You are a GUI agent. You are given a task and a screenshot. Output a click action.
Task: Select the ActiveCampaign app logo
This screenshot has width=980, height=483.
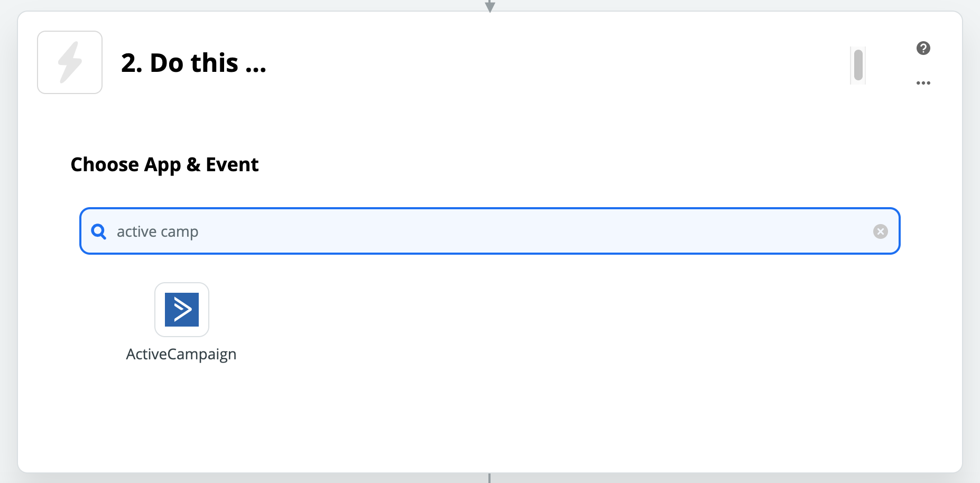[x=182, y=310]
